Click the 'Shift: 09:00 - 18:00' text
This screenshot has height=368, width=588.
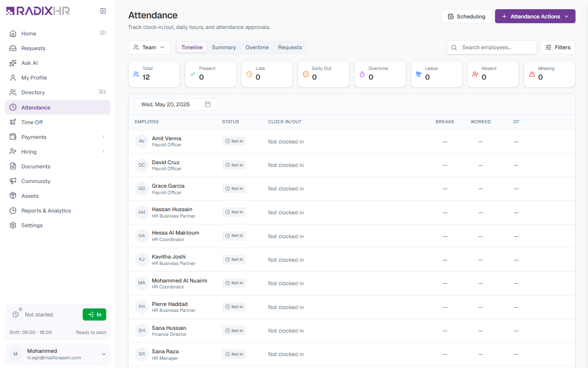point(31,332)
